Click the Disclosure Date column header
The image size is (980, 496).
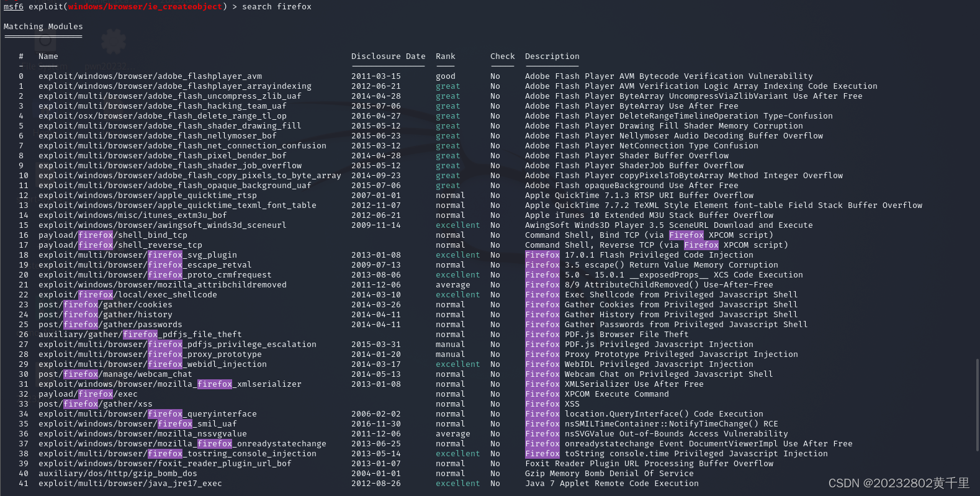[389, 56]
